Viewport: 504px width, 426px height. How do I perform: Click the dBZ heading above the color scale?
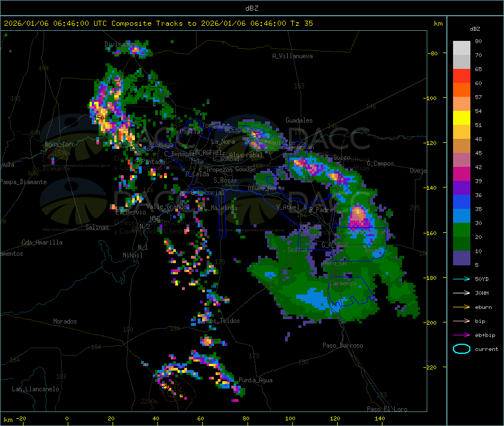475,29
